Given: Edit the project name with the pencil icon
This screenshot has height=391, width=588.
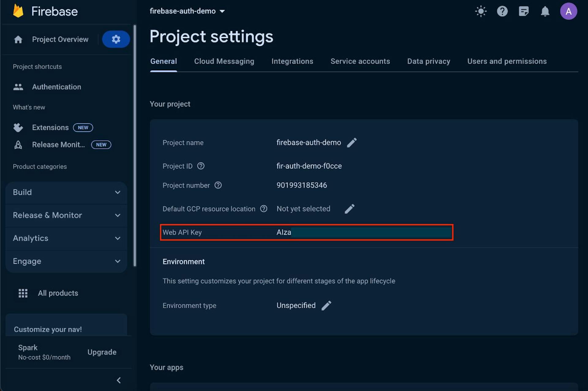Looking at the screenshot, I should (x=352, y=142).
